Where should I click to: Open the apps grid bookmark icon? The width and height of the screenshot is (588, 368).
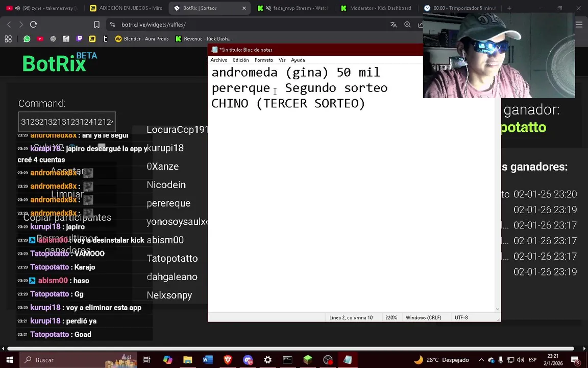coord(8,39)
